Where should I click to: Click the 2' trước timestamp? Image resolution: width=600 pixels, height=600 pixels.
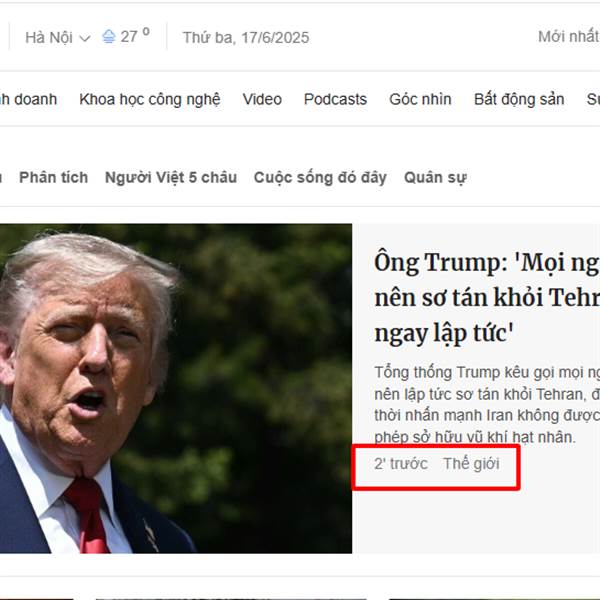click(401, 463)
